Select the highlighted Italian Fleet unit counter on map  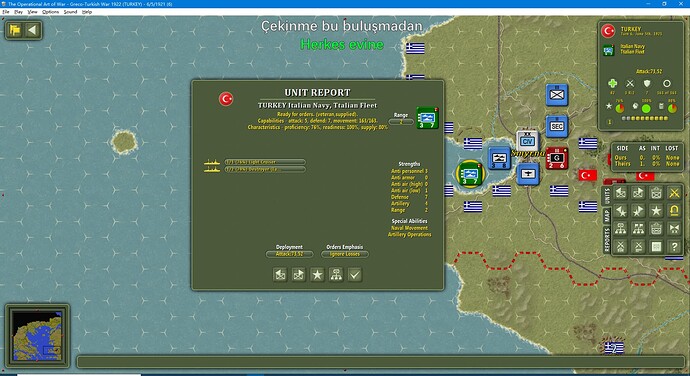[470, 174]
